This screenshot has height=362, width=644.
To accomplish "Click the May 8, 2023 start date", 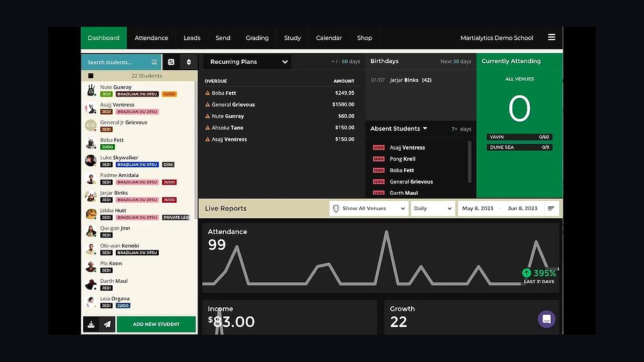I will 478,209.
